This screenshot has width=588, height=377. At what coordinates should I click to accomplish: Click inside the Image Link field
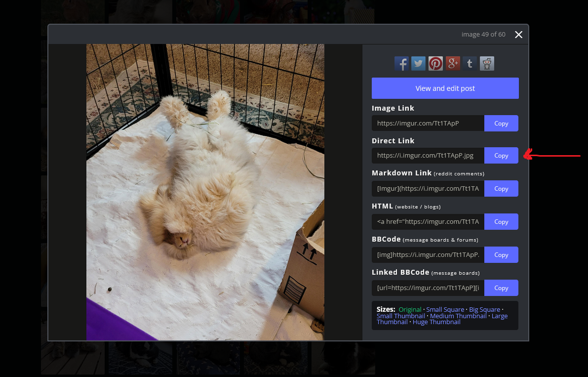[428, 124]
